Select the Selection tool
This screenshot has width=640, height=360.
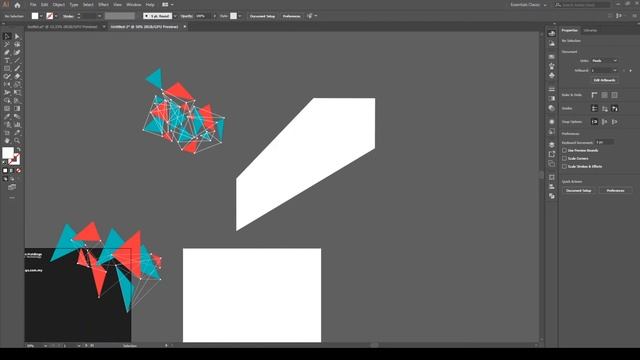(x=7, y=36)
